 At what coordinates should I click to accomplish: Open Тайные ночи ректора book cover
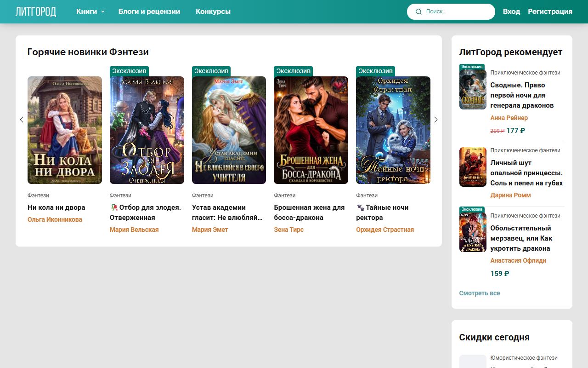pyautogui.click(x=393, y=130)
